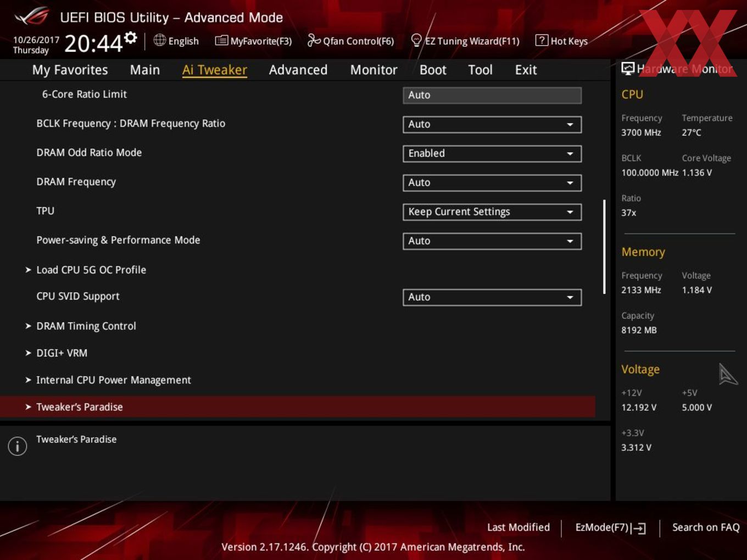Click the globe language icon
Image resolution: width=747 pixels, height=560 pixels.
coord(159,40)
